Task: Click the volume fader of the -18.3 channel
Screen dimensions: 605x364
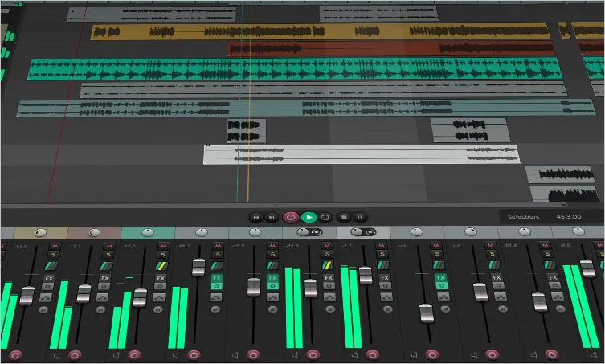Action: 198,267
